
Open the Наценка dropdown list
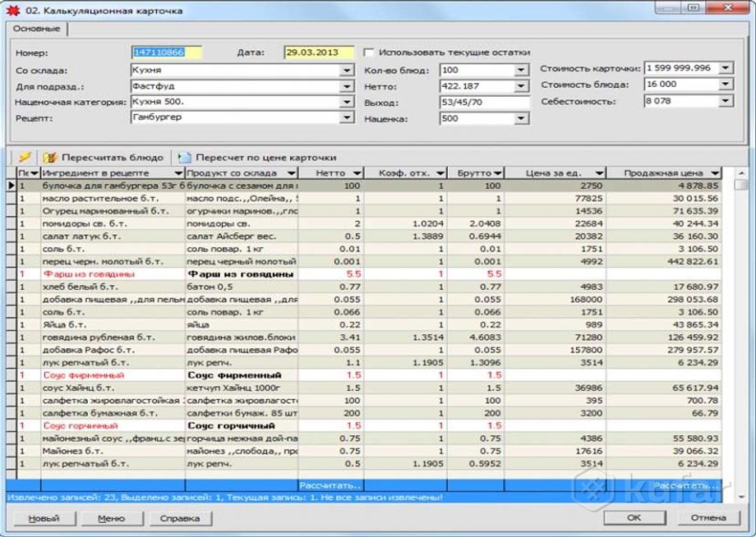tap(521, 119)
